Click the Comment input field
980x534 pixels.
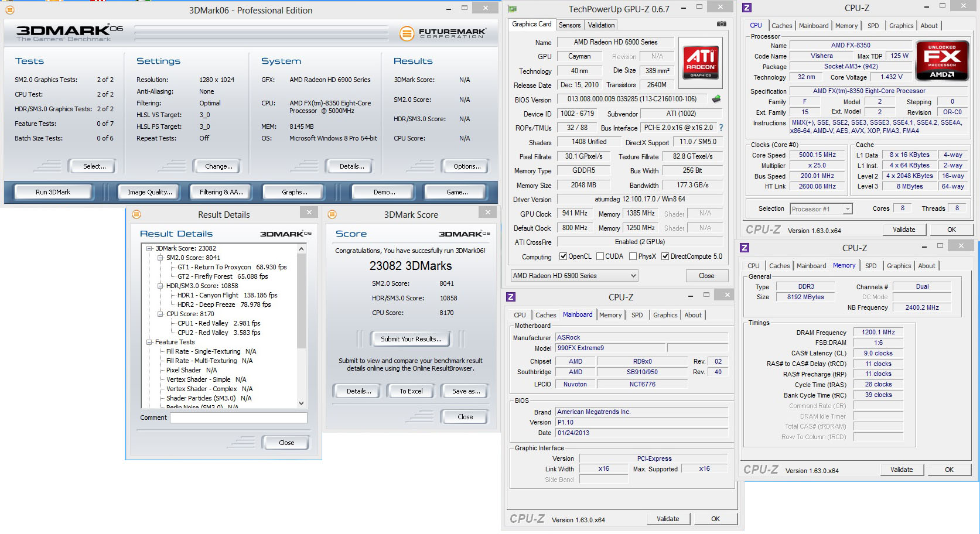click(x=238, y=417)
